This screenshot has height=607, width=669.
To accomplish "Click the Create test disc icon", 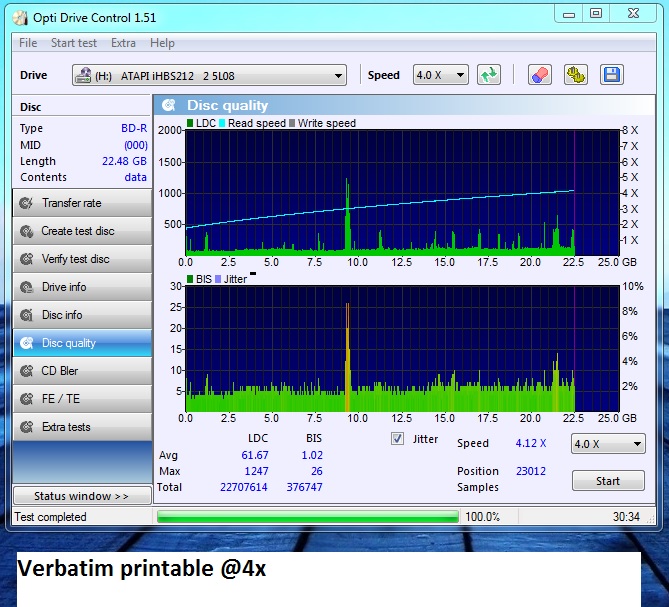I will 26,231.
